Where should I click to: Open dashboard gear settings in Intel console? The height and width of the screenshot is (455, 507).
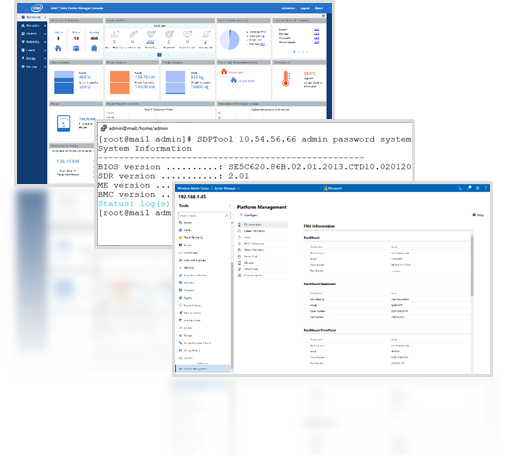pos(323,16)
